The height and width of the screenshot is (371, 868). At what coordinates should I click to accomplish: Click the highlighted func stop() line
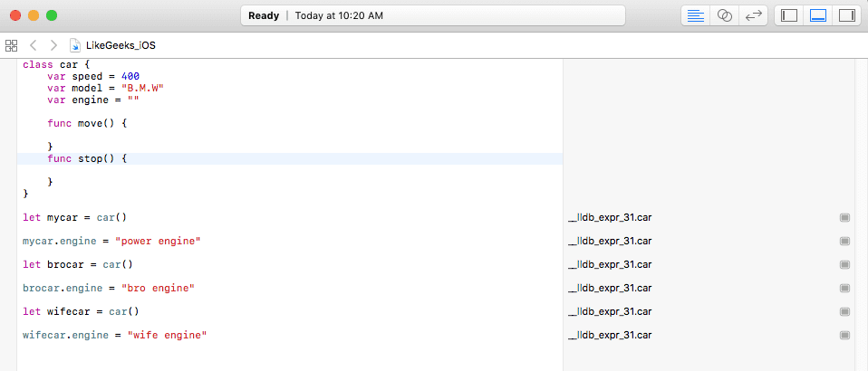click(290, 158)
